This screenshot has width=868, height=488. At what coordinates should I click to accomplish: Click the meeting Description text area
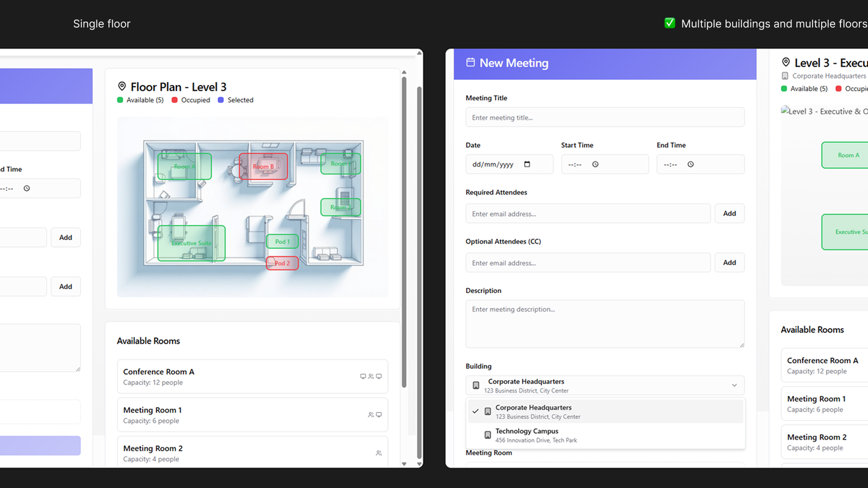pos(605,324)
